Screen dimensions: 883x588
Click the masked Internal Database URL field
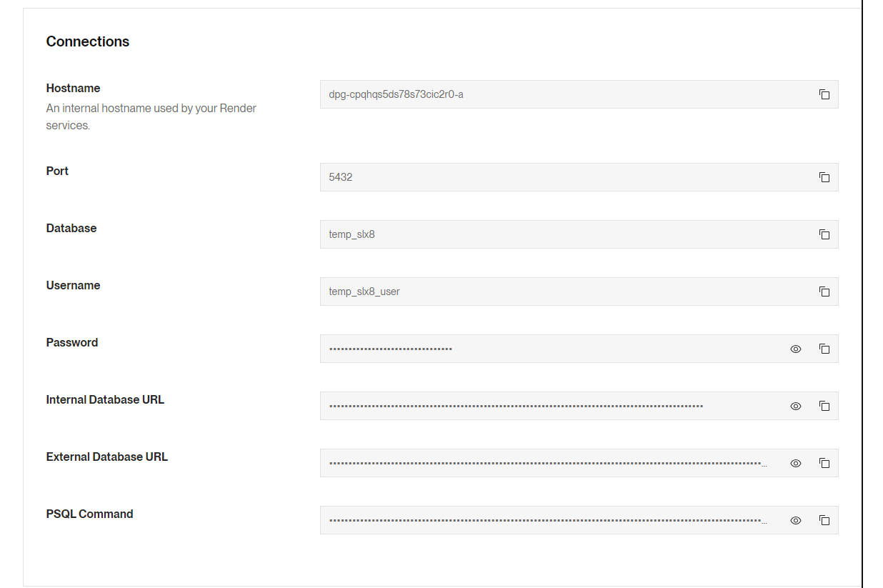coord(543,406)
